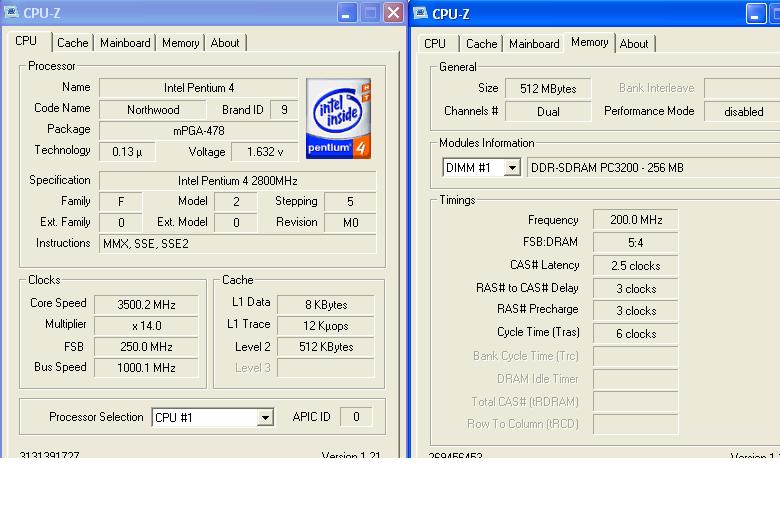Click the RAS# Precharge value 3 clocks
Screen dimensions: 780x512
(636, 311)
